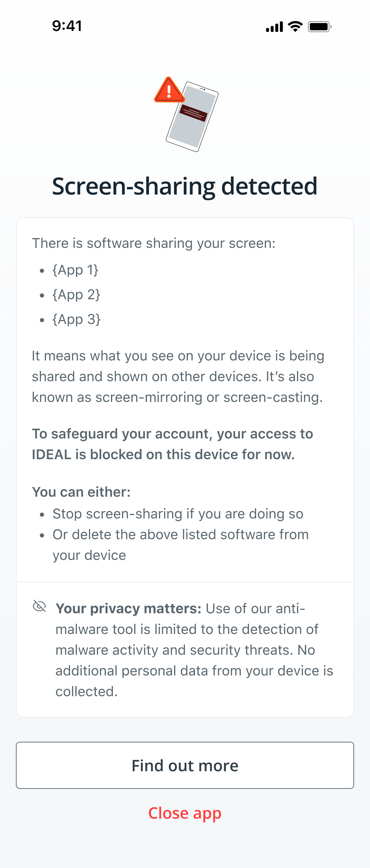Tap the Screen-sharing detected heading
Image resolution: width=370 pixels, height=868 pixels.
tap(185, 186)
